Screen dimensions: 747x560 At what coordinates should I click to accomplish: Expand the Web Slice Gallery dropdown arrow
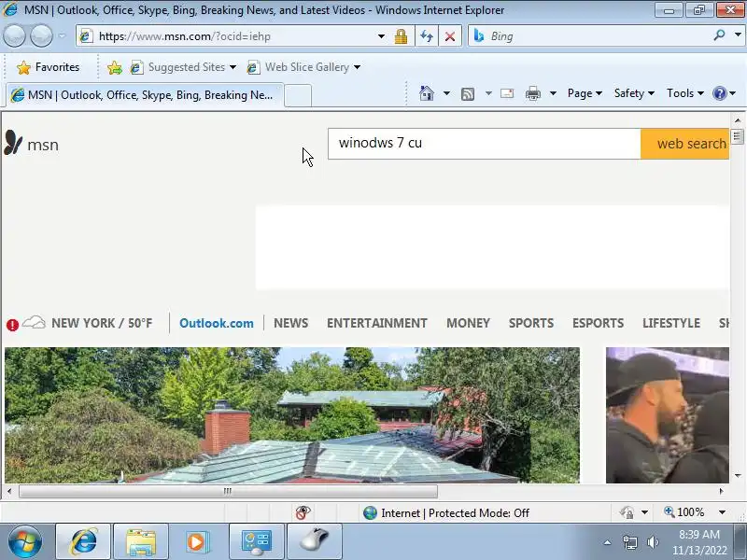pyautogui.click(x=358, y=67)
